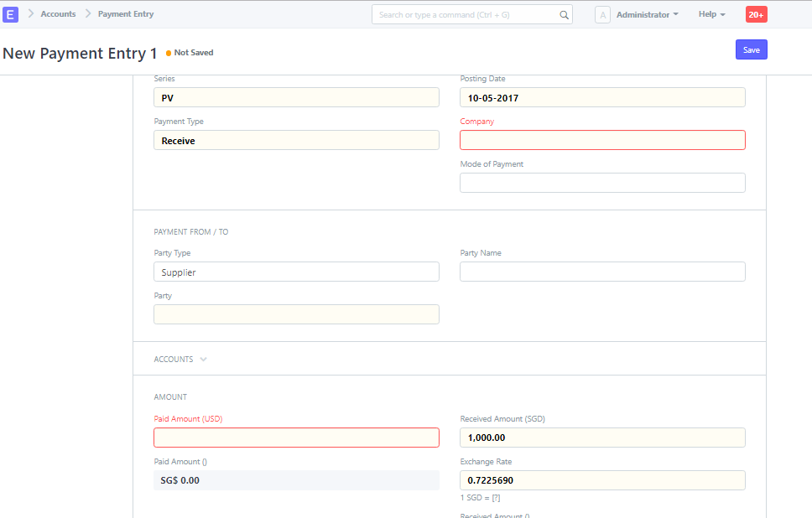Open the Administrator user menu

(x=647, y=15)
